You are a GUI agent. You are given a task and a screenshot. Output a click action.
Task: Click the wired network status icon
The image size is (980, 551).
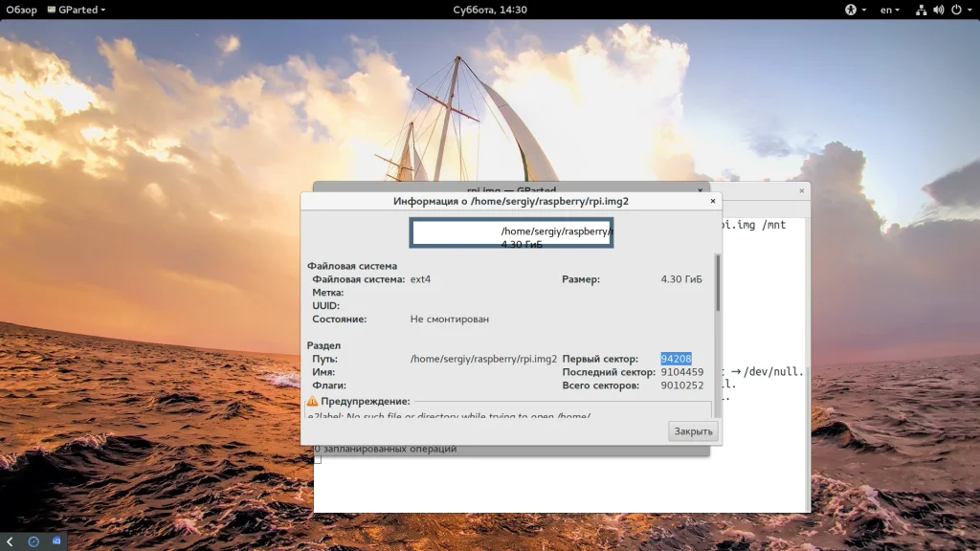click(921, 10)
